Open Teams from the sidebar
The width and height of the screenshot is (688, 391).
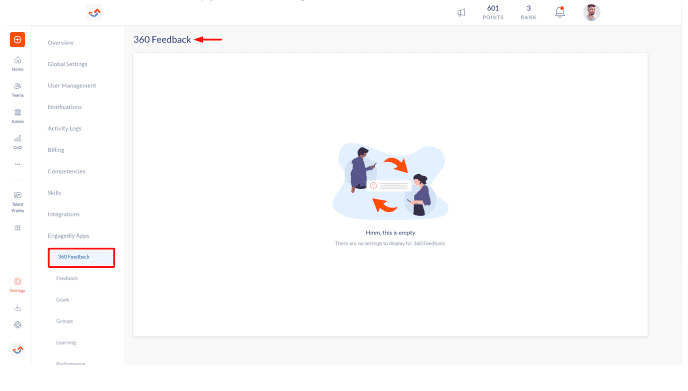(18, 90)
